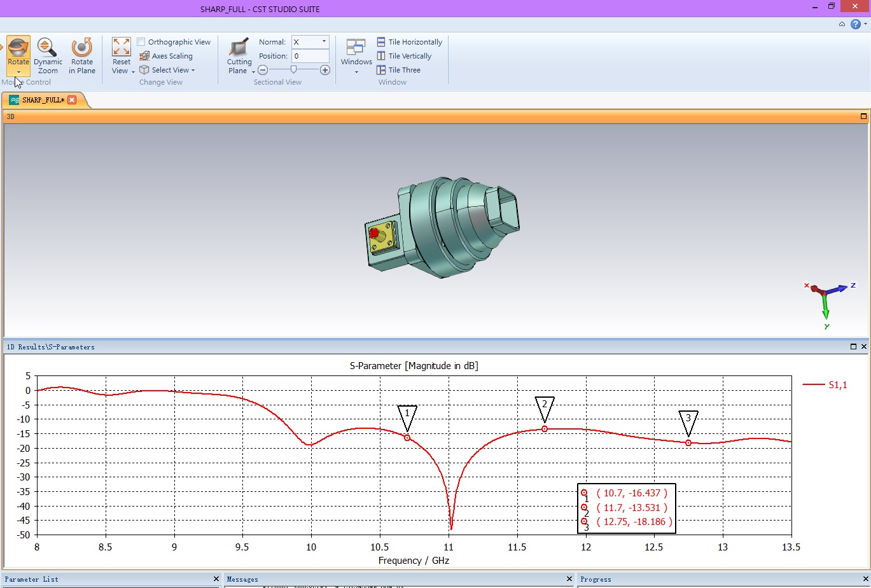The image size is (871, 588).
Task: Open Axes Scaling settings
Action: pos(165,56)
